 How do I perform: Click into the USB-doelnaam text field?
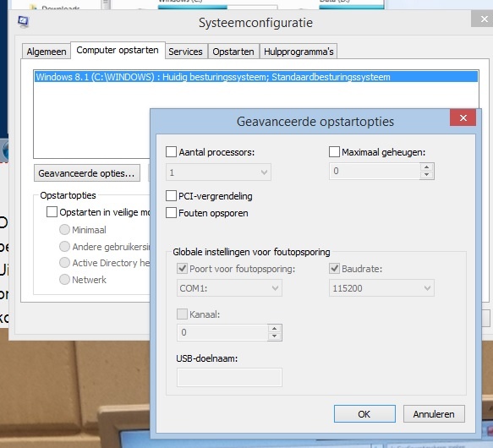pyautogui.click(x=229, y=377)
